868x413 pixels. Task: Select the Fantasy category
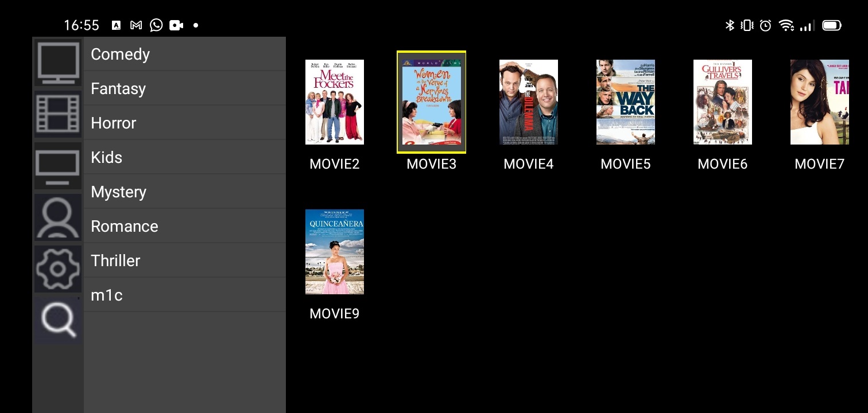[184, 88]
